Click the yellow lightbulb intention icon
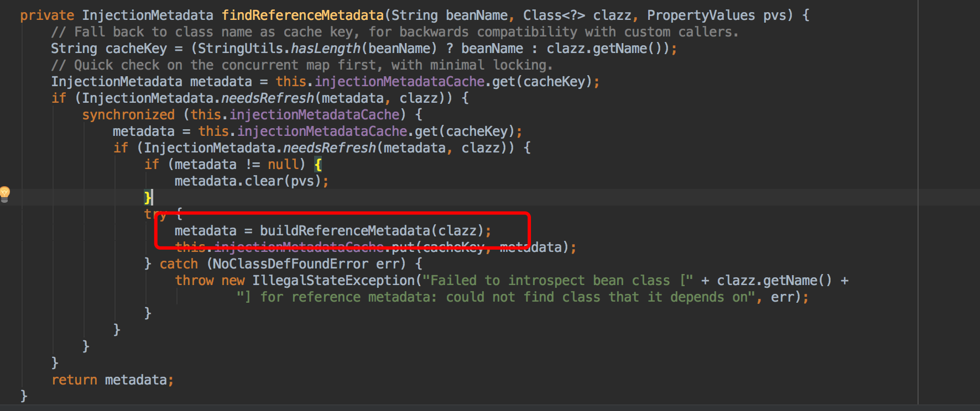Image resolution: width=980 pixels, height=411 pixels. click(x=5, y=194)
